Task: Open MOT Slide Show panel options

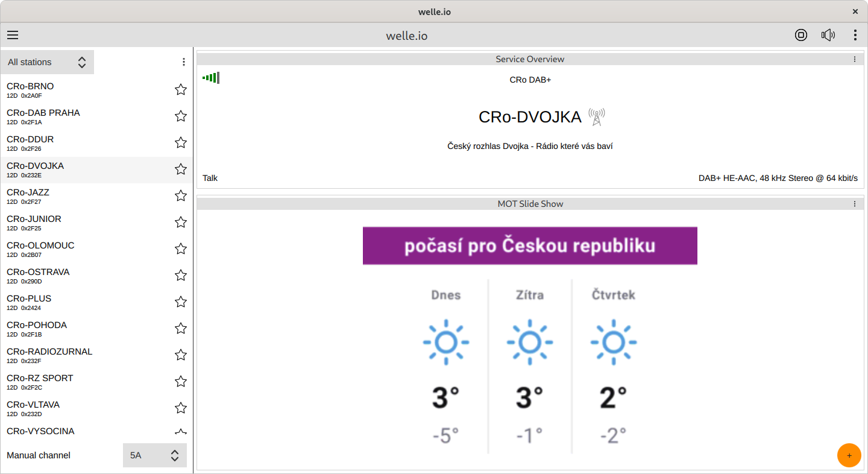Action: tap(855, 204)
